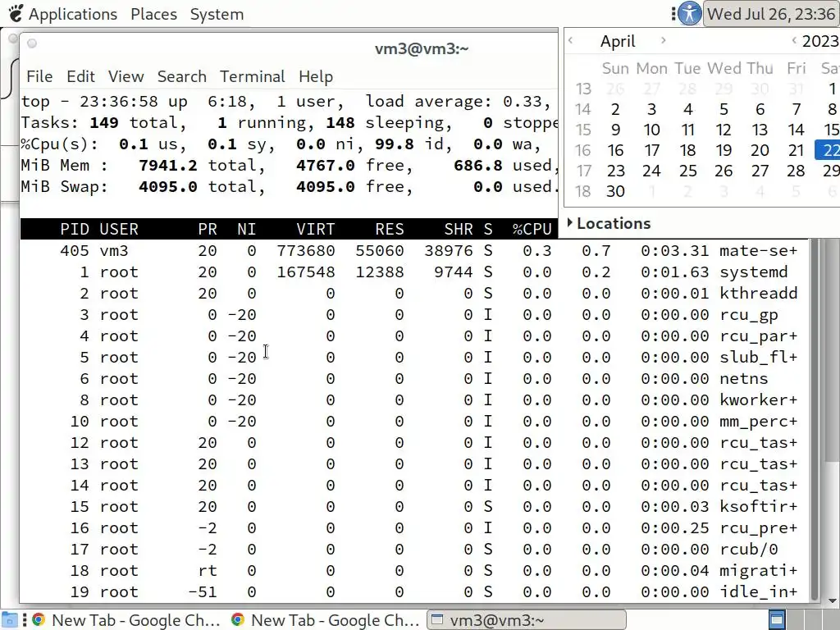The image size is (840, 630).
Task: Switch to second New Tab Chrome window
Action: click(x=325, y=620)
